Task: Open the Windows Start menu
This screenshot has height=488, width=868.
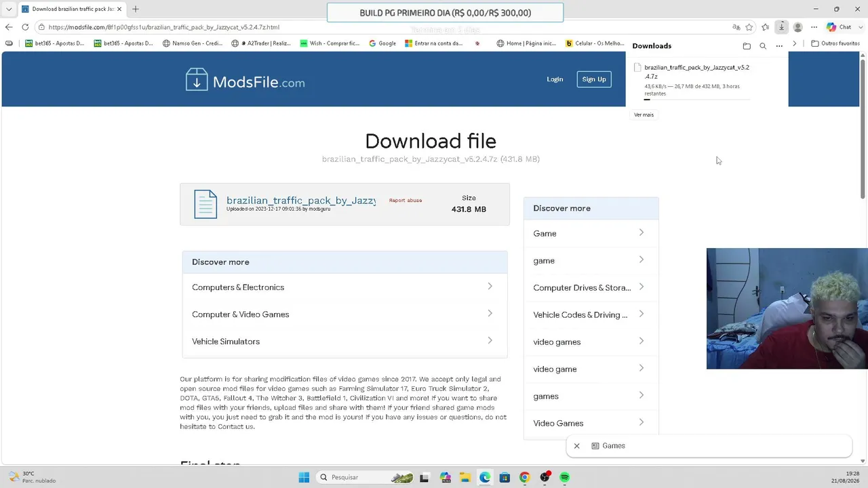Action: (304, 478)
